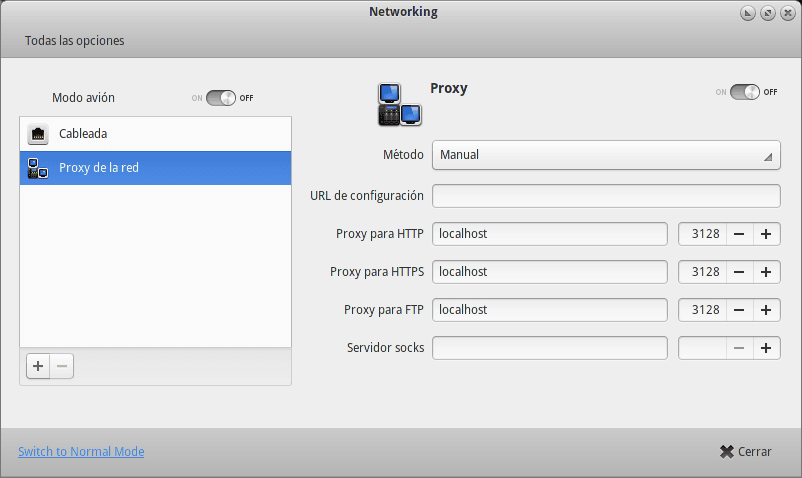Click the Servidor socks host field
Viewport: 802px width, 478px height.
click(550, 348)
